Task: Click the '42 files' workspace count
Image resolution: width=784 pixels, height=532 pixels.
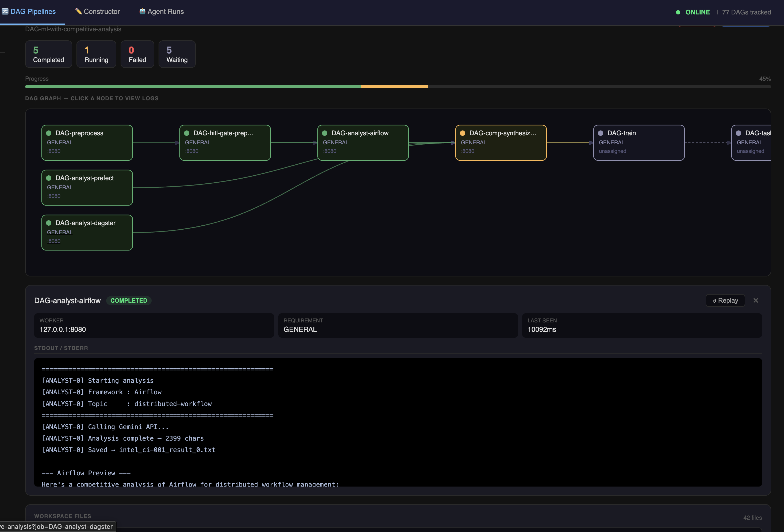Action: click(x=752, y=518)
